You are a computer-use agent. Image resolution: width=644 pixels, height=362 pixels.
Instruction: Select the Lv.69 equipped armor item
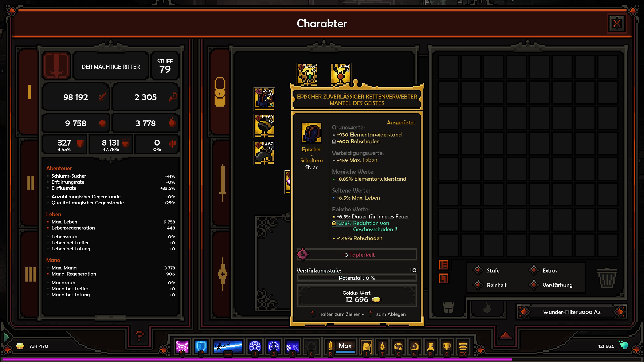coord(264,126)
